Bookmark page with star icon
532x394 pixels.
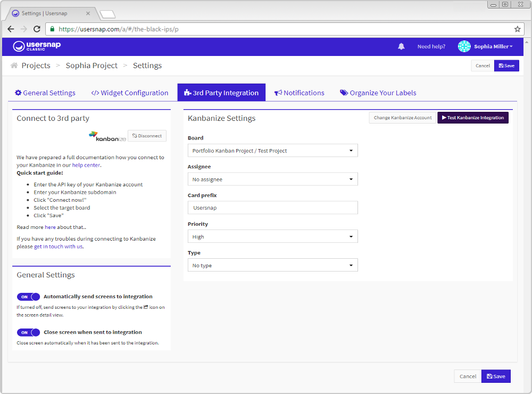pos(517,29)
